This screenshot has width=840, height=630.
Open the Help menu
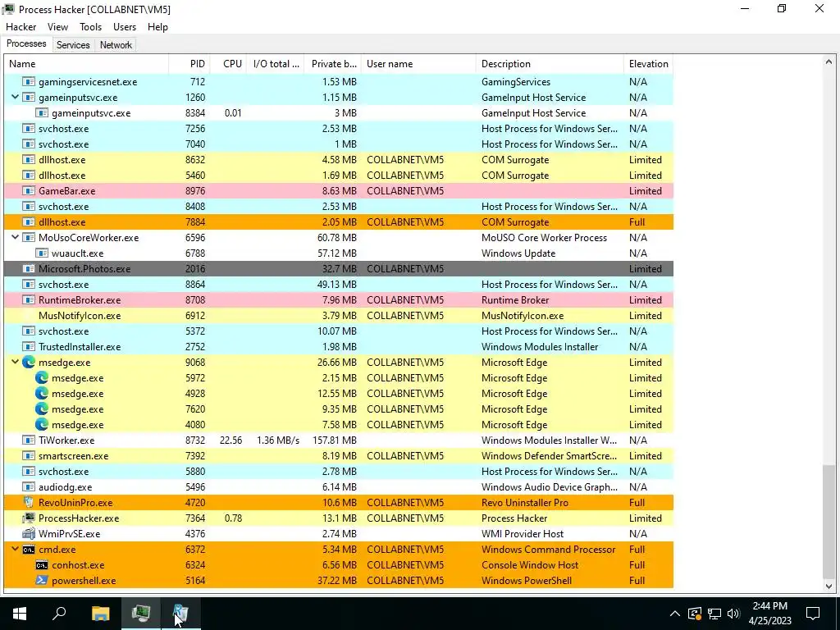[157, 27]
